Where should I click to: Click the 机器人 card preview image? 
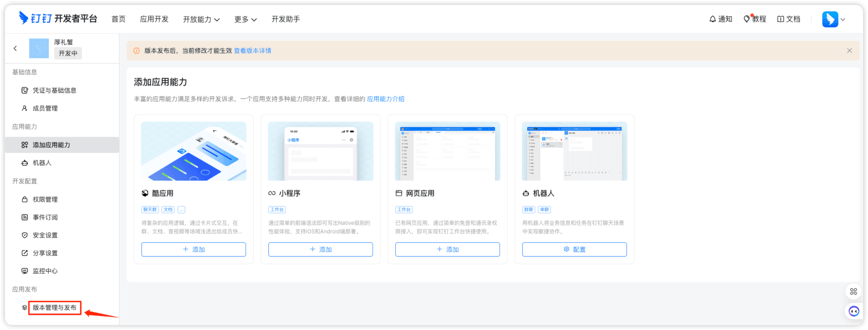[575, 151]
